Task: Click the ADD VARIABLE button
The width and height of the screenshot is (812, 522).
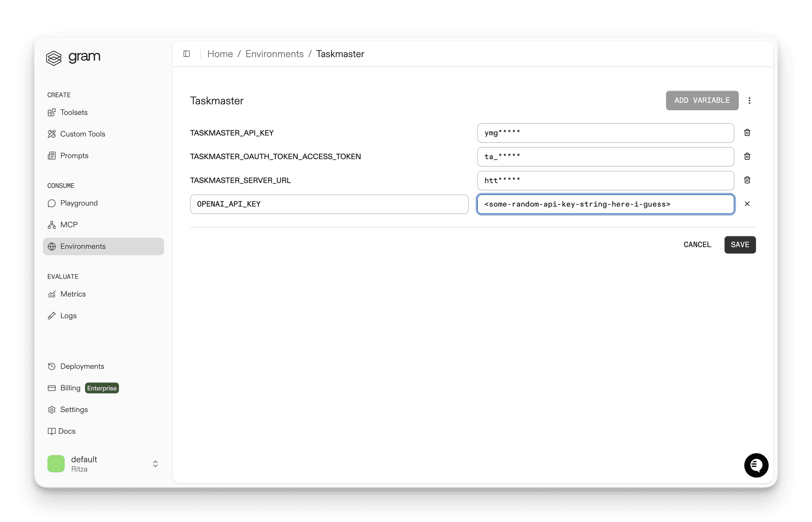Action: click(x=702, y=100)
